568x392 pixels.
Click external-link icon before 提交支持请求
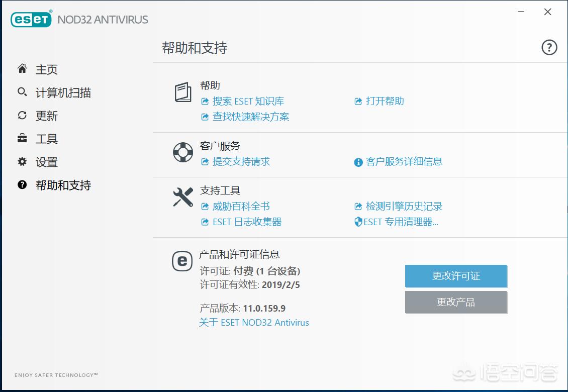pyautogui.click(x=205, y=162)
